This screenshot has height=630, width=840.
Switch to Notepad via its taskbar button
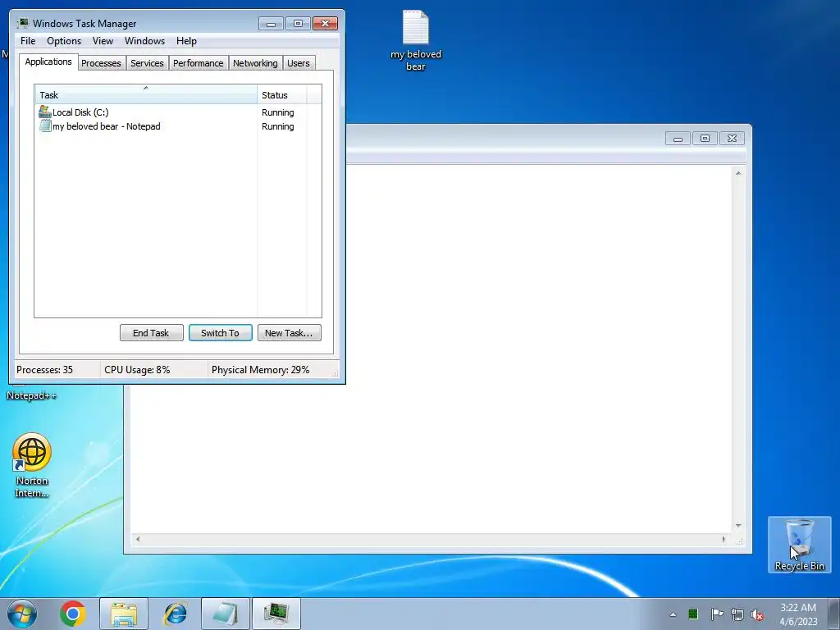226,614
